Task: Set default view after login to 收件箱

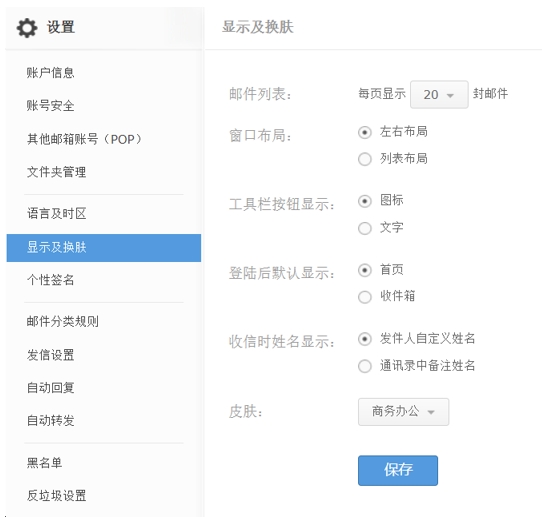Action: (x=365, y=297)
